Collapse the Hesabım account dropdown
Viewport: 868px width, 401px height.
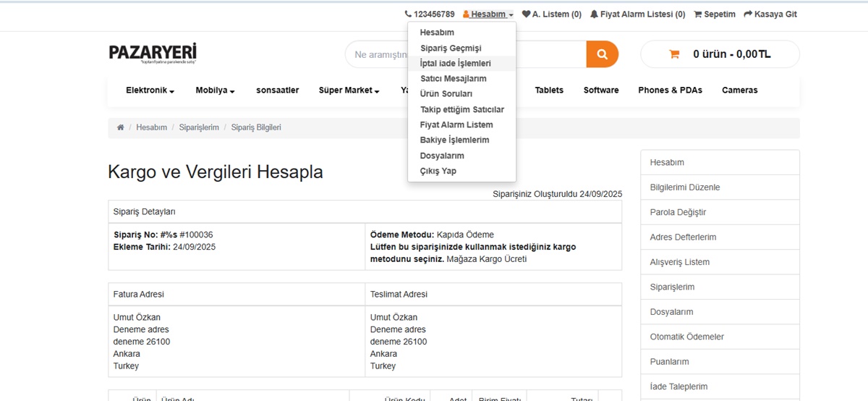pyautogui.click(x=488, y=14)
